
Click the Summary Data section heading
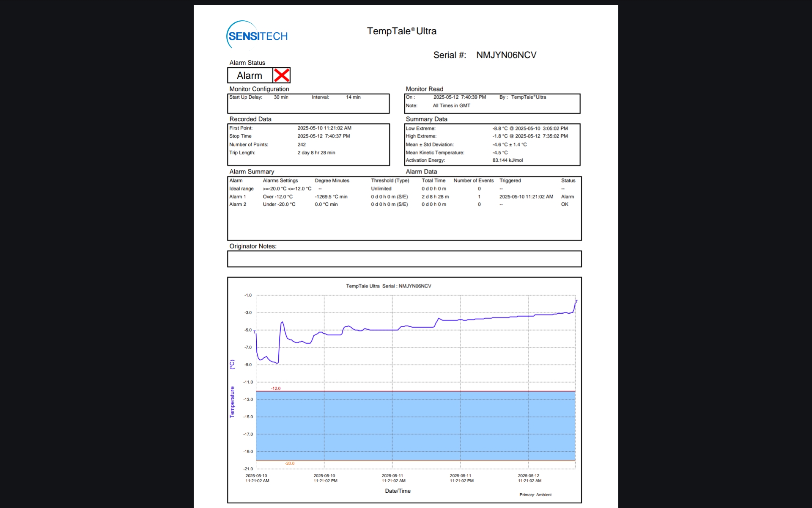coord(426,119)
